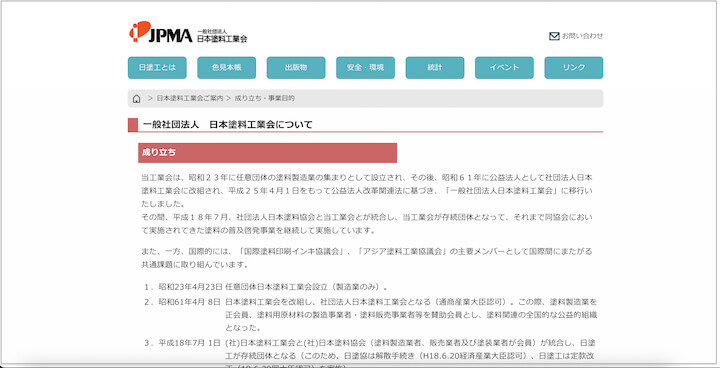The height and width of the screenshot is (368, 720).
Task: Click the paragraph starting with また、一方、国際的には
Action: click(x=366, y=258)
